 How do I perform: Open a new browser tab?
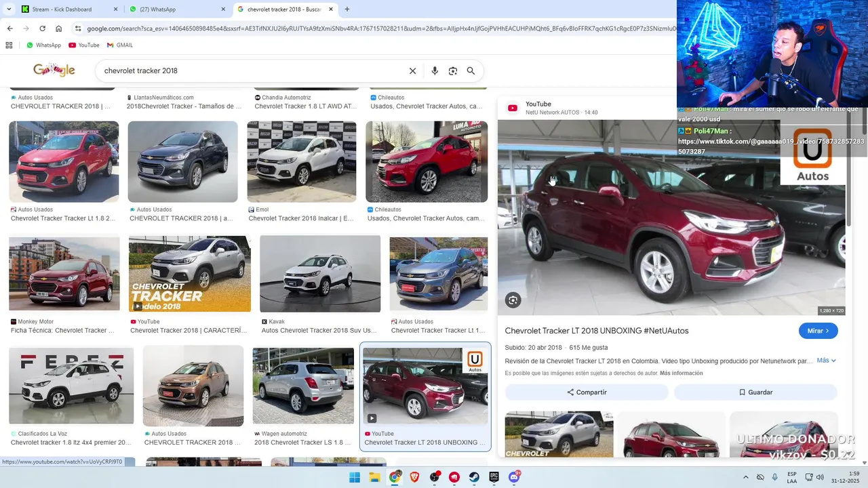347,9
